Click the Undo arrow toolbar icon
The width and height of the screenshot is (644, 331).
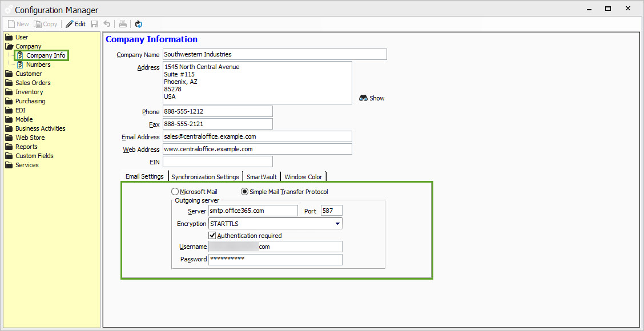(x=107, y=24)
